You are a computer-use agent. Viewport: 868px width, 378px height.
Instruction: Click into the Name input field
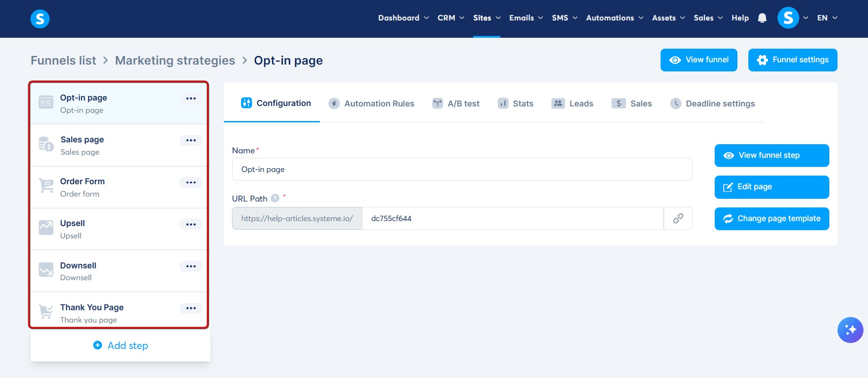point(462,169)
